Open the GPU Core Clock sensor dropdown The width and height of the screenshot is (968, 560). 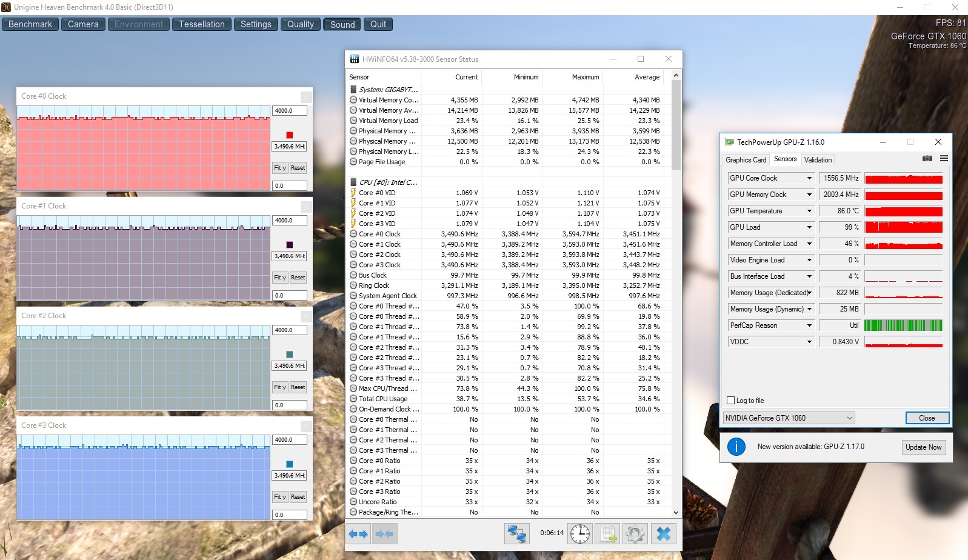[809, 178]
